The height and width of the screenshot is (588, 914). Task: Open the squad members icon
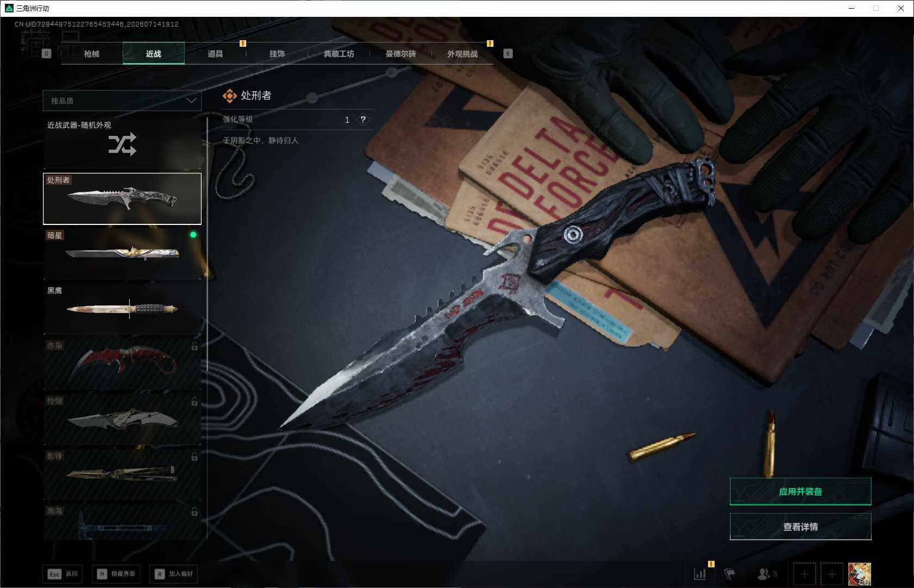click(767, 574)
